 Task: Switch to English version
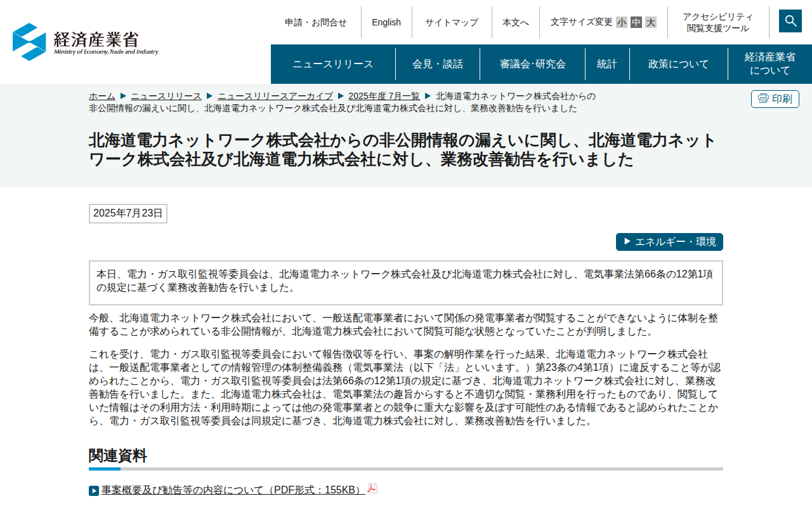(386, 22)
